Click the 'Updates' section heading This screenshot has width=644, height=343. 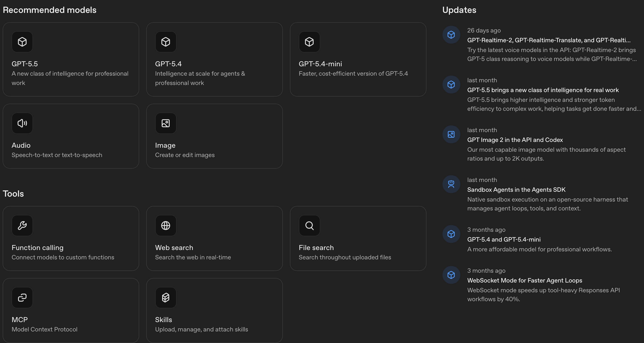[459, 10]
